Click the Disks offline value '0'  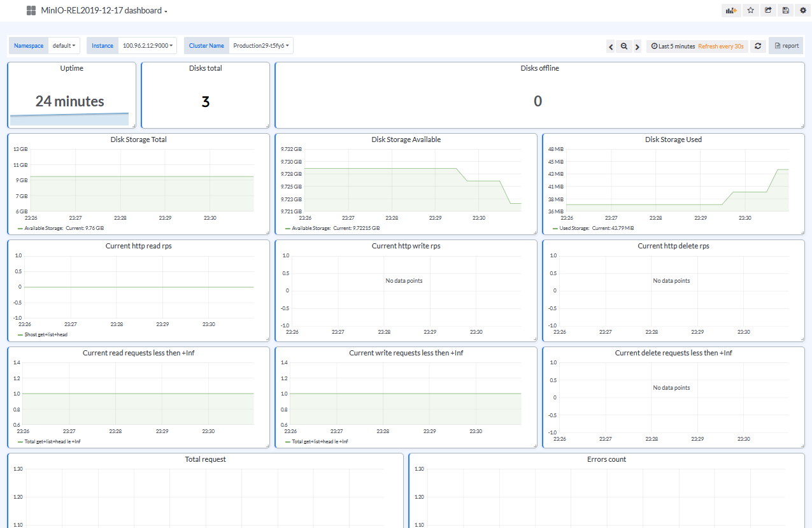coord(538,101)
